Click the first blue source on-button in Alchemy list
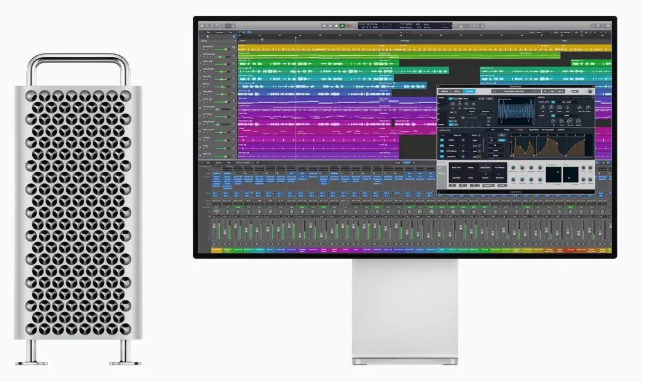 click(x=442, y=140)
